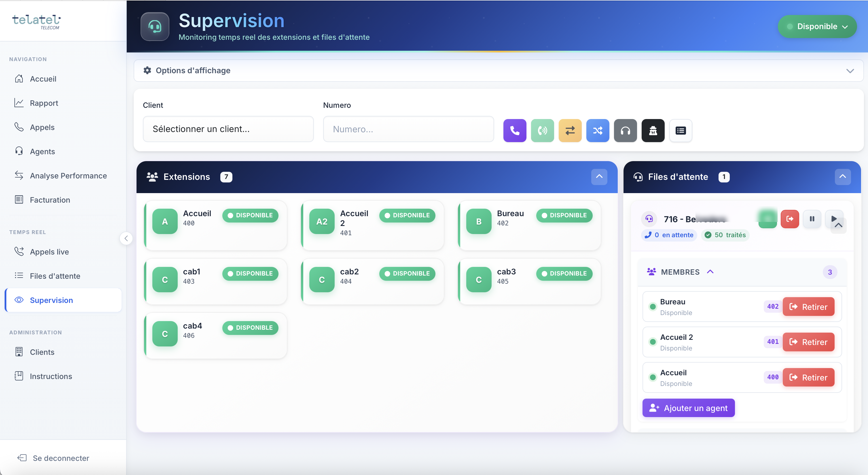Image resolution: width=868 pixels, height=475 pixels.
Task: Open the Sélectionner un client dropdown
Action: click(x=228, y=129)
